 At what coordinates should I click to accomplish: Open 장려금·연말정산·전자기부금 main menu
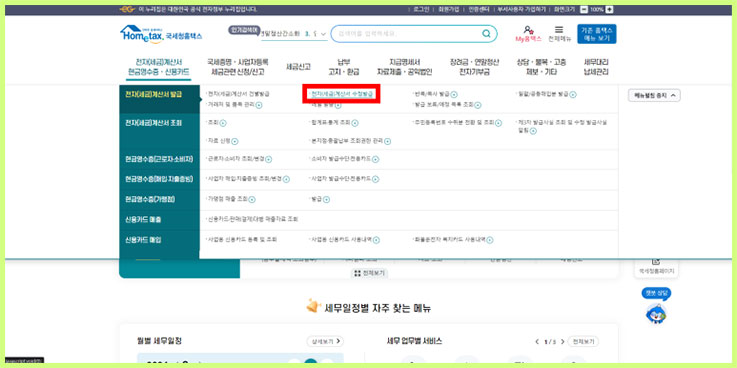[x=474, y=67]
